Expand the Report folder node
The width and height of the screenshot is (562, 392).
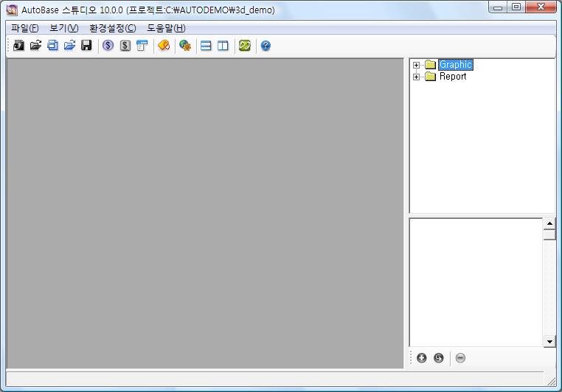(x=416, y=77)
